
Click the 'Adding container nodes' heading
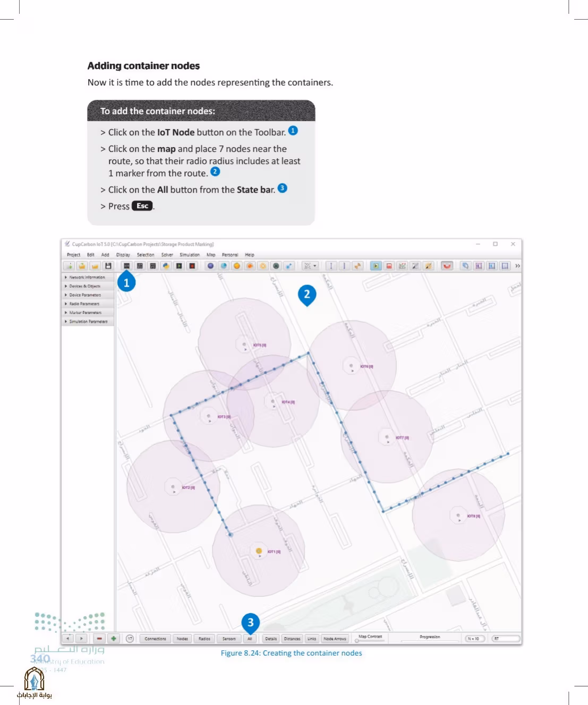point(143,66)
